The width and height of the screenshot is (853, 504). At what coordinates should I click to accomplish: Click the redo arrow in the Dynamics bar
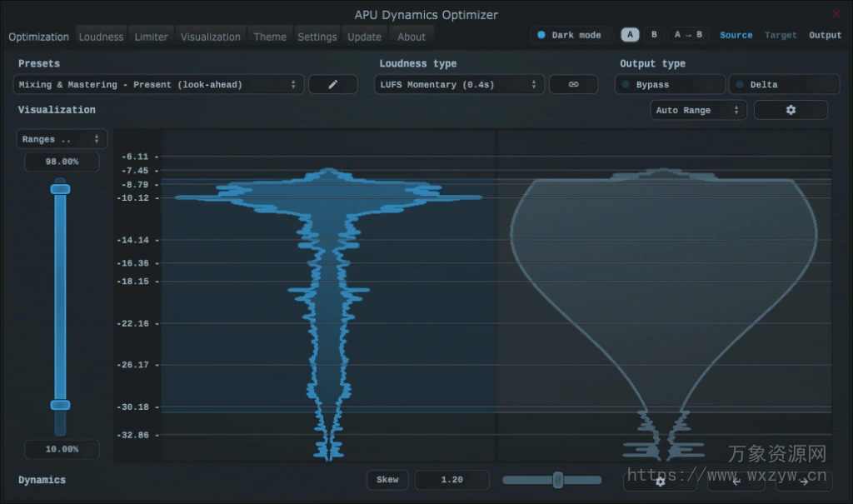[802, 482]
